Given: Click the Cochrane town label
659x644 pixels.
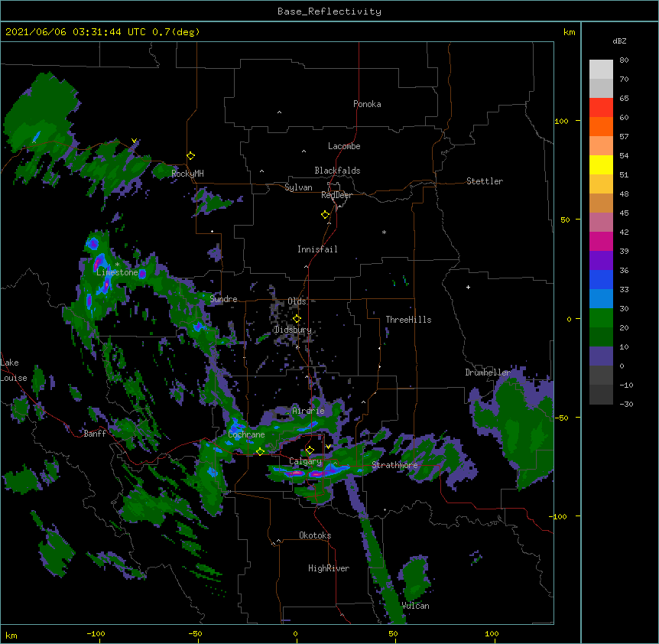Looking at the screenshot, I should tap(246, 434).
